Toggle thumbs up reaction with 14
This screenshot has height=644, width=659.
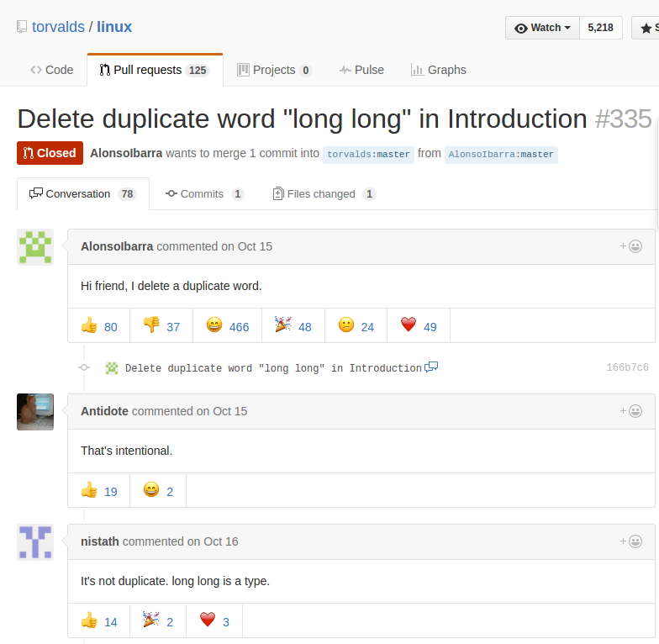(x=99, y=620)
